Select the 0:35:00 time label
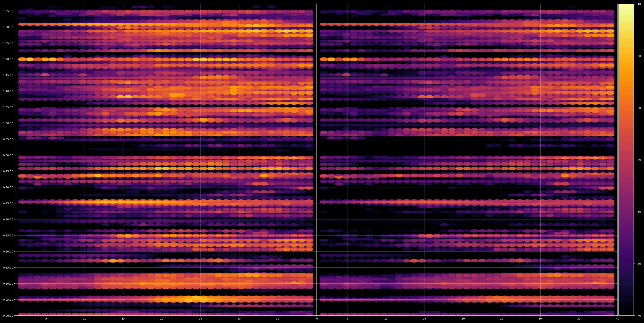The image size is (644, 323). [x=8, y=203]
